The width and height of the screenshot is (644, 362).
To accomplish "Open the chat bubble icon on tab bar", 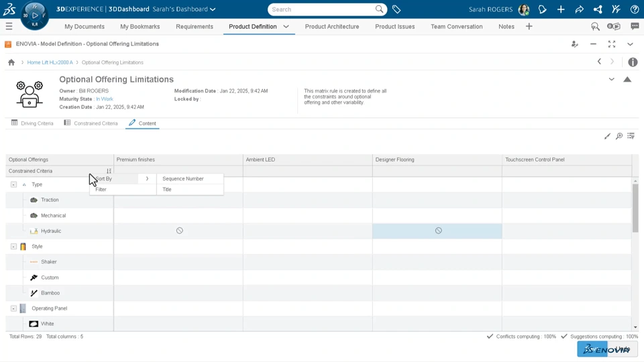I will (x=635, y=26).
